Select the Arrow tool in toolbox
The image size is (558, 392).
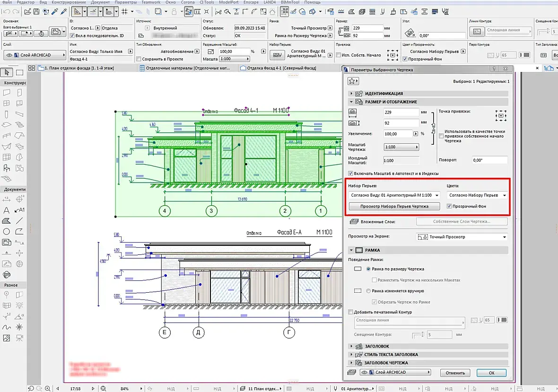point(7,72)
